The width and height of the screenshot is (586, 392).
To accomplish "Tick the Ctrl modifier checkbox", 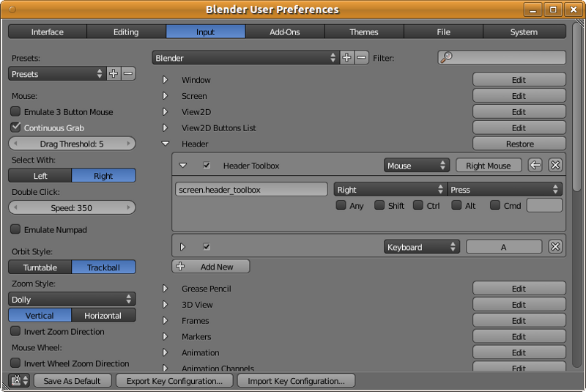I will [418, 205].
